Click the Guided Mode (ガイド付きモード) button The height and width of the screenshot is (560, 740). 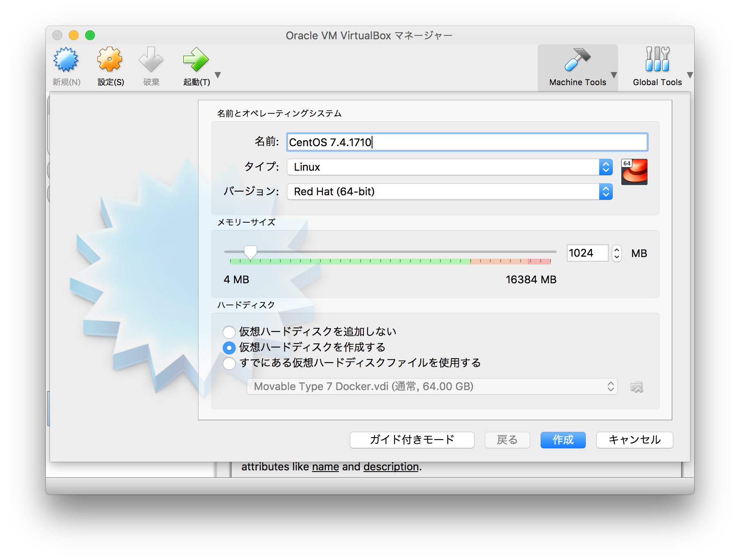click(x=412, y=440)
